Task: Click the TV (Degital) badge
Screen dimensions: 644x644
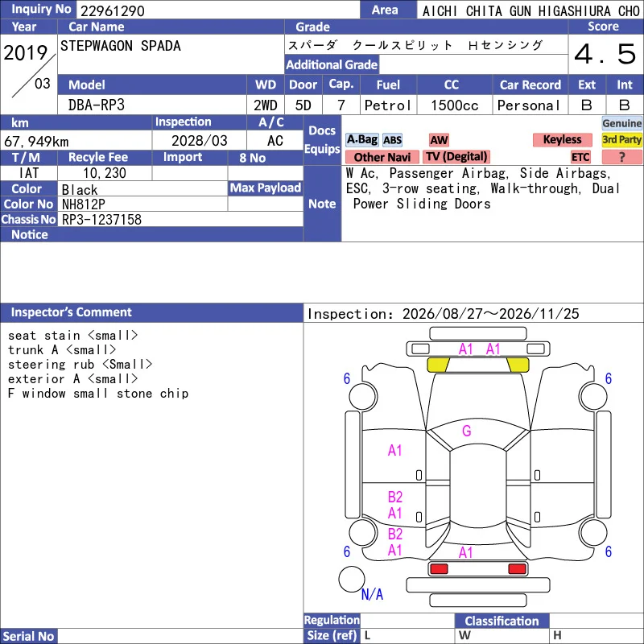Action: click(456, 157)
